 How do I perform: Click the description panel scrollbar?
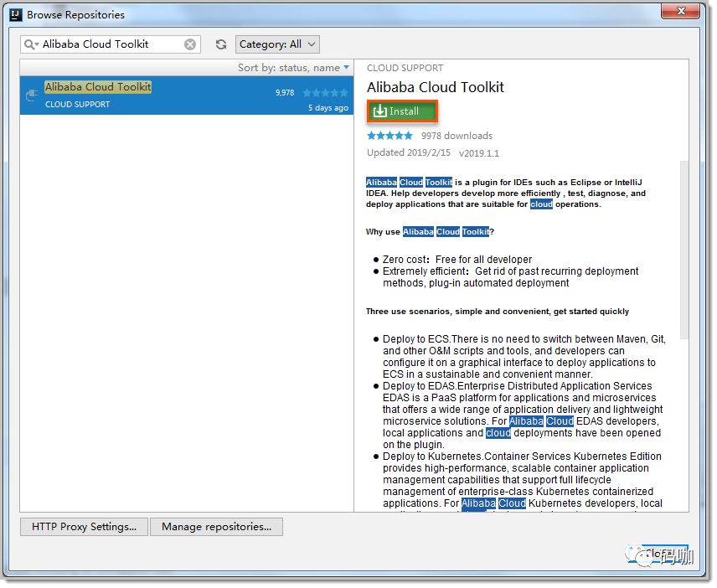(683, 250)
